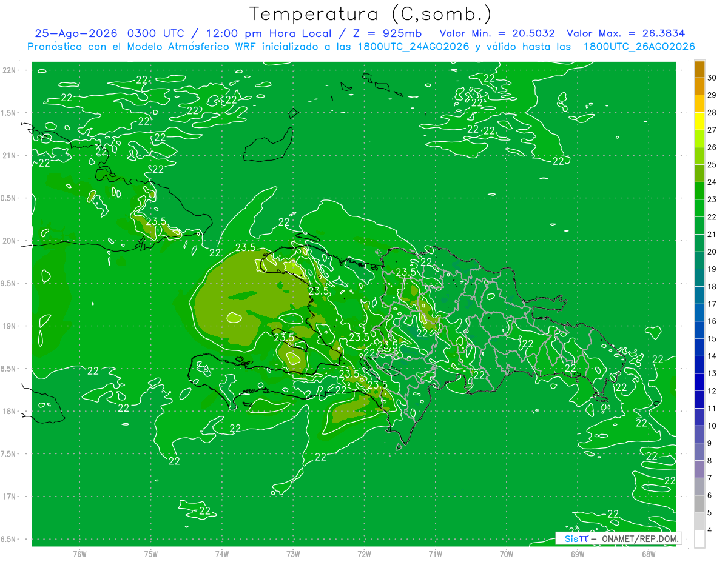Screen dimensions: 728x562
Task: Click the number 26 on the color scale
Action: 712,147
